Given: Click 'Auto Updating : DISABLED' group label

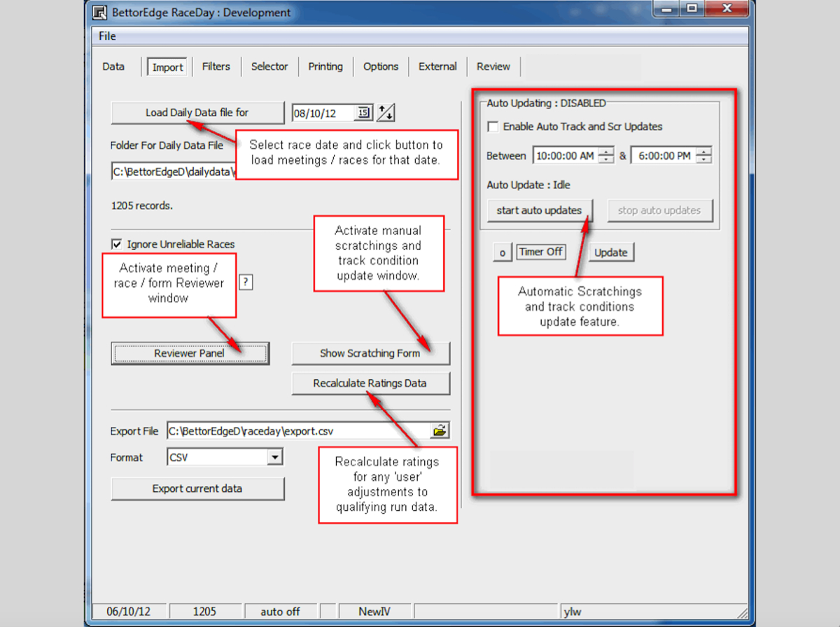Looking at the screenshot, I should coord(546,103).
